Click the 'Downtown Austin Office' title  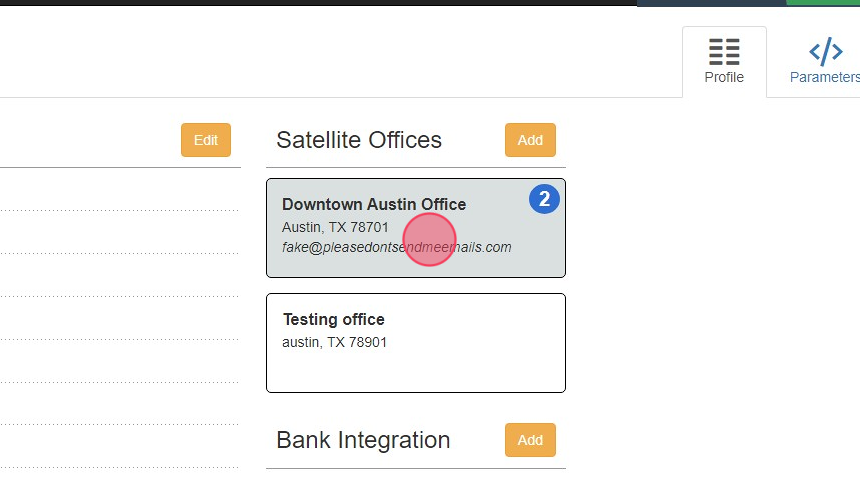(374, 204)
